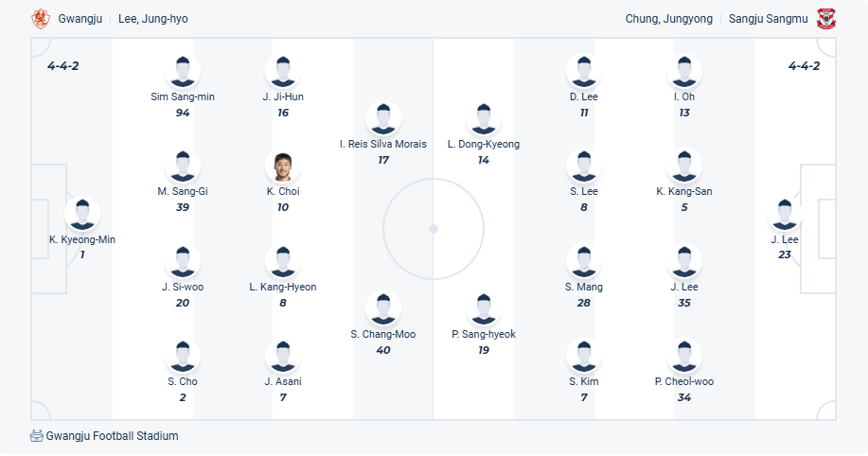Click Sim Sang-min's player avatar
868x456 pixels.
[183, 72]
